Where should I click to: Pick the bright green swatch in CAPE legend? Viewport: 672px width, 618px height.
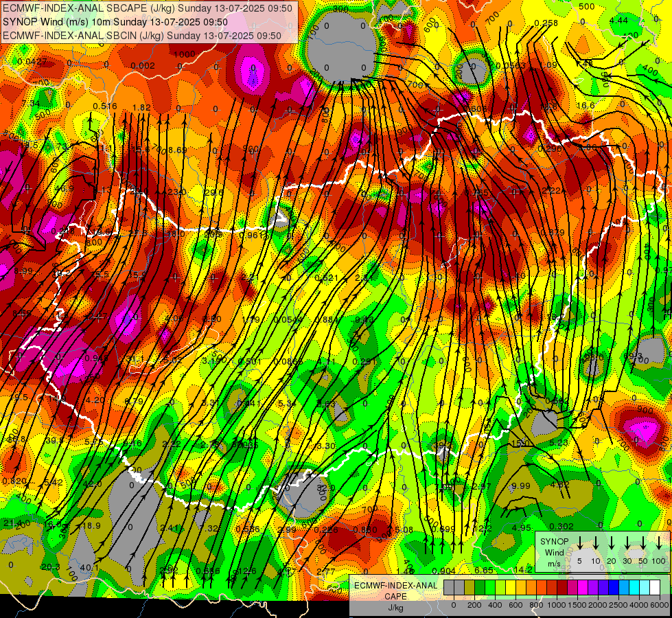[490, 587]
